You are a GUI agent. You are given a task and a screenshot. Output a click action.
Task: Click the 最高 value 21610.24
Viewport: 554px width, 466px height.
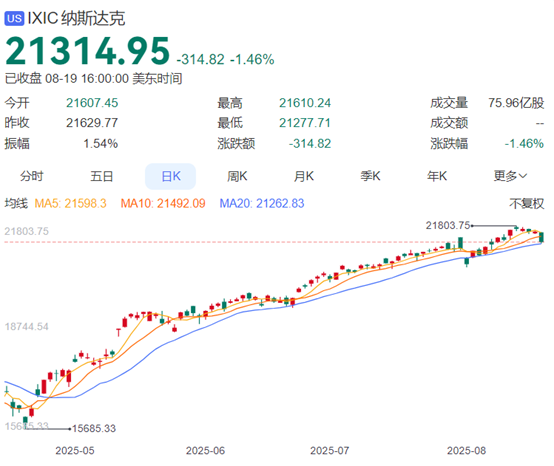(x=305, y=103)
